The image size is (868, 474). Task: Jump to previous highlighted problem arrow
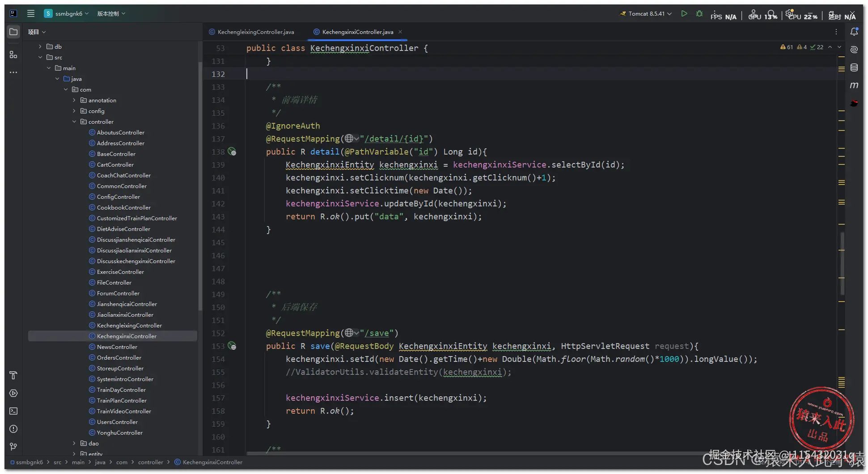pos(830,47)
